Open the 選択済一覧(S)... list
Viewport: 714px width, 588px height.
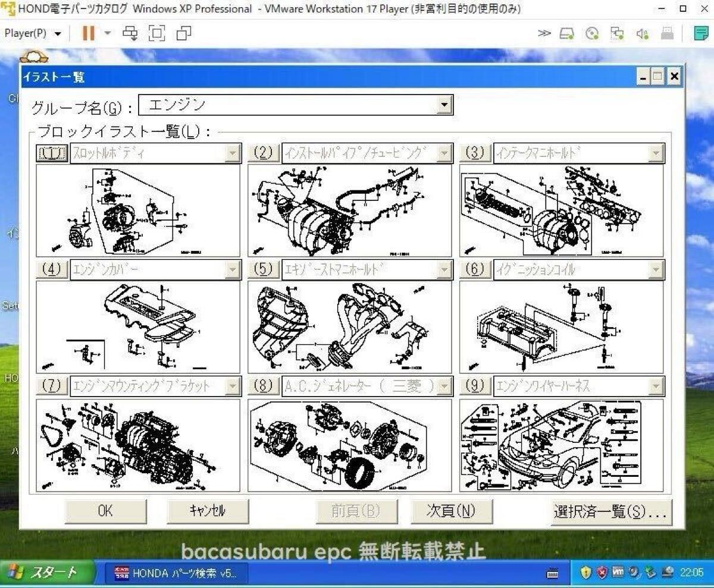coord(612,511)
